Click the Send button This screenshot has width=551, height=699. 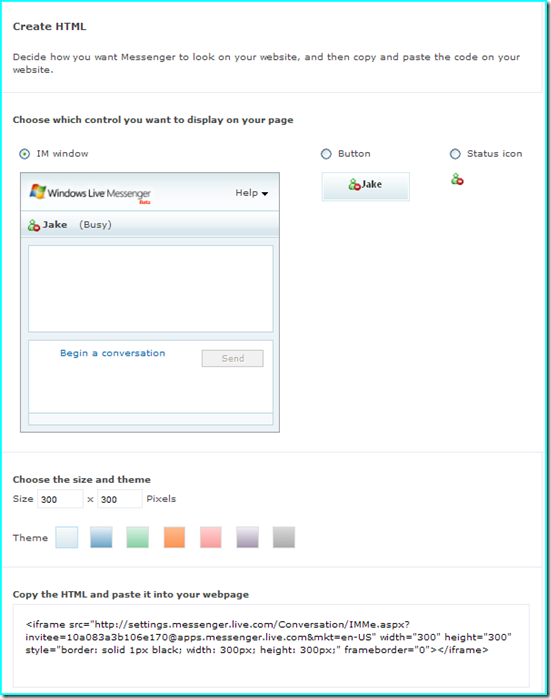point(233,358)
